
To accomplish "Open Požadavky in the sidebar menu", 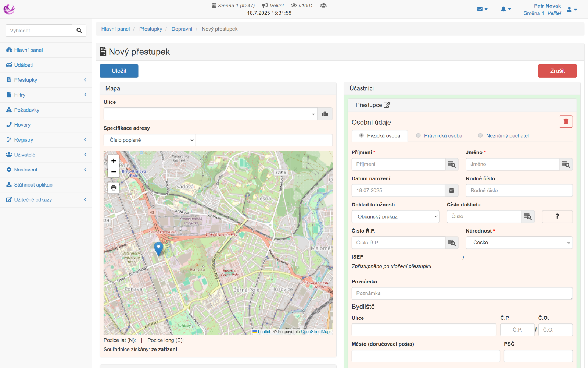I will (x=26, y=110).
